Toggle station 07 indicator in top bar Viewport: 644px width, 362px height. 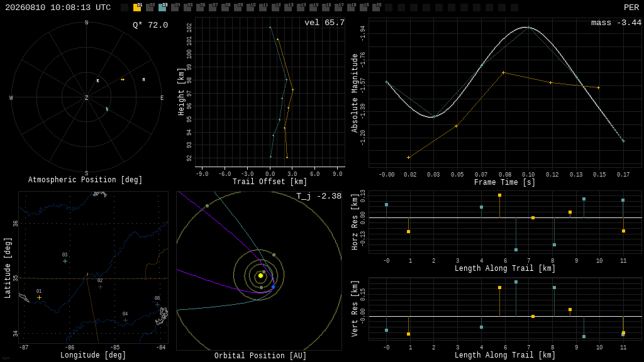tap(213, 8)
